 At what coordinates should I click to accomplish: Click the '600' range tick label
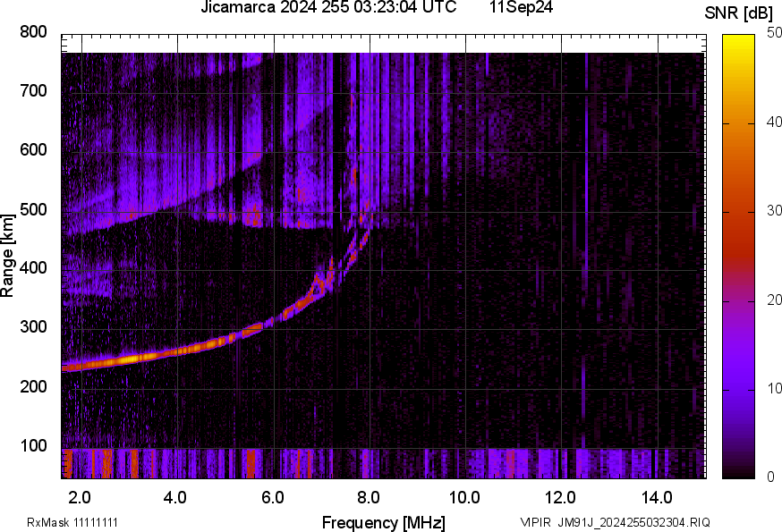point(33,150)
